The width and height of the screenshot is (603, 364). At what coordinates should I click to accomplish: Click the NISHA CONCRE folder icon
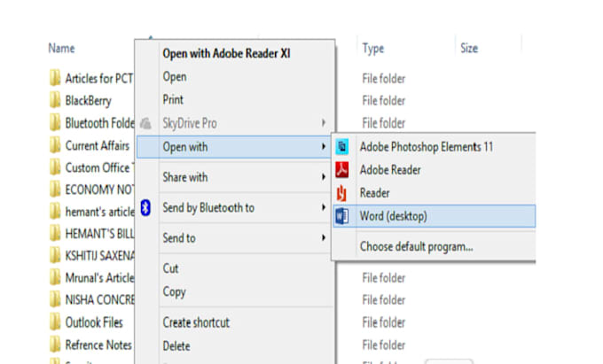(x=55, y=299)
